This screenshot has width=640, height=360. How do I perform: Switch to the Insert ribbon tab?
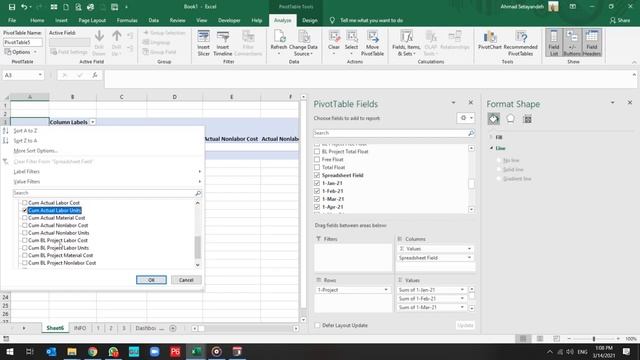pyautogui.click(x=61, y=20)
